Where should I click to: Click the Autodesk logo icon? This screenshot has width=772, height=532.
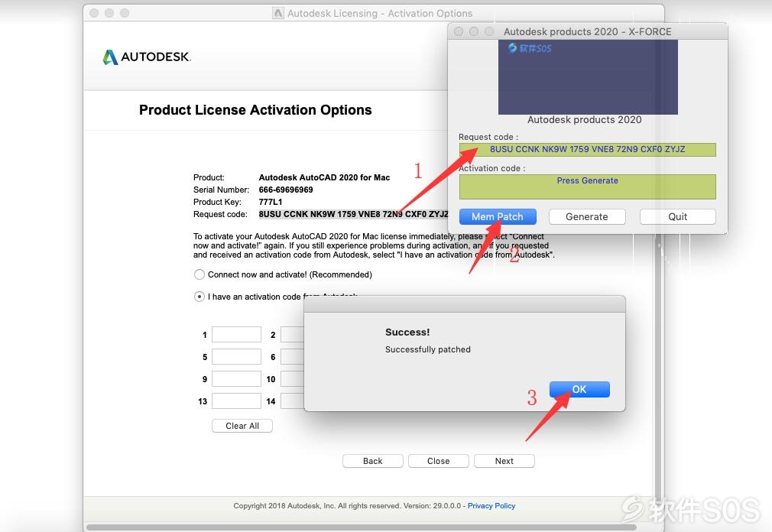(x=110, y=57)
